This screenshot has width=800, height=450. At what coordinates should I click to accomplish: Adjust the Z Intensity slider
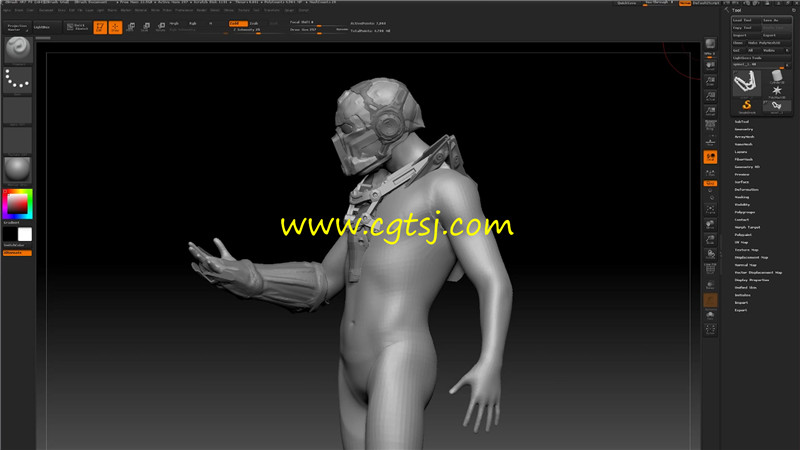(x=257, y=30)
